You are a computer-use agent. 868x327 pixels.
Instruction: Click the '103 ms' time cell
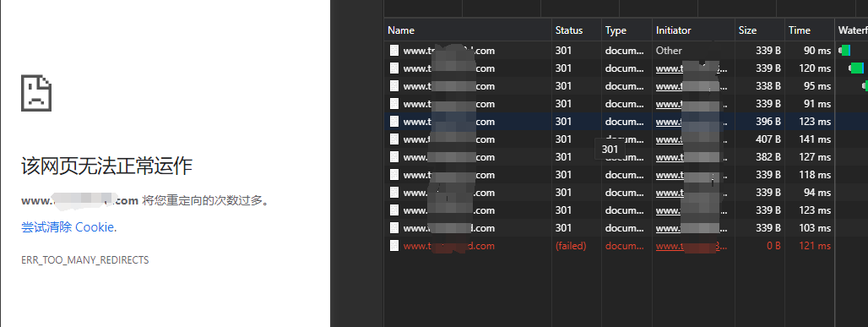815,228
